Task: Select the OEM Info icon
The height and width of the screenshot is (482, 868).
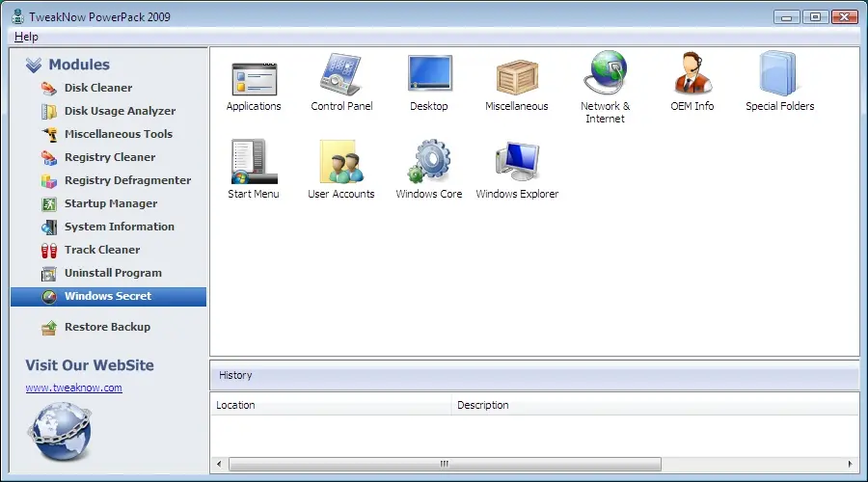Action: [692, 75]
